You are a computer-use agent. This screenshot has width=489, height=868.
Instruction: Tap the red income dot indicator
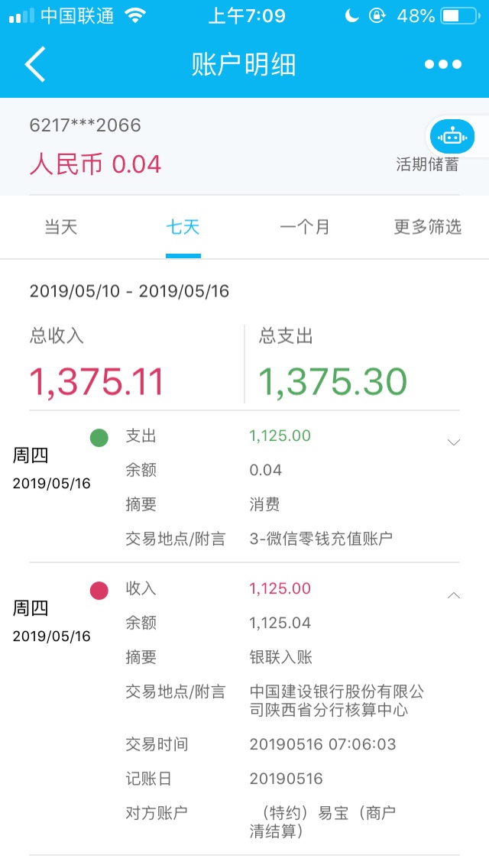tap(99, 591)
